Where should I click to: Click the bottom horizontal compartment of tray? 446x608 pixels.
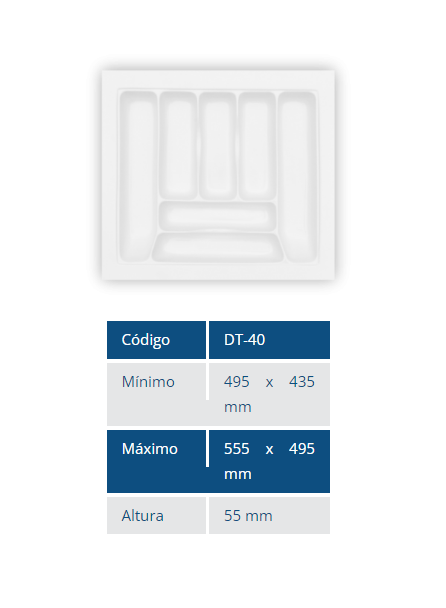click(217, 247)
